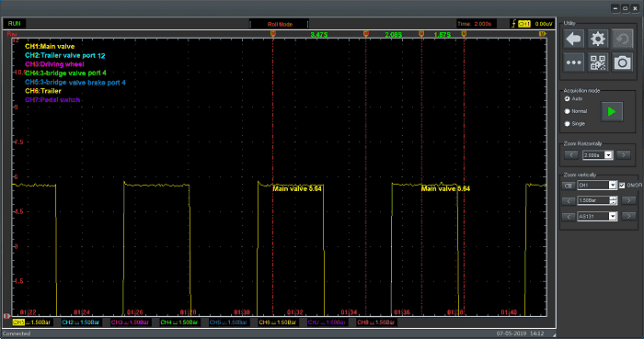Select the CH2 1.50Bar channel tab
644x339 pixels.
81,322
